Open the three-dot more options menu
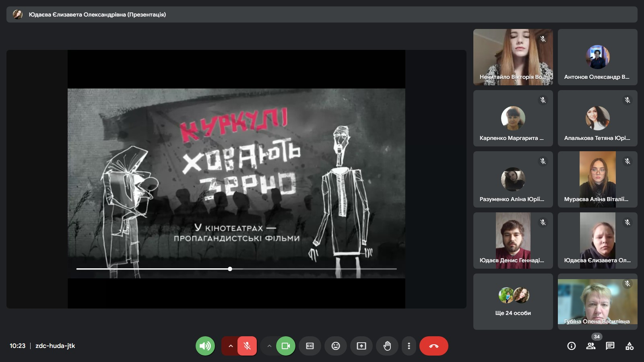 click(409, 346)
